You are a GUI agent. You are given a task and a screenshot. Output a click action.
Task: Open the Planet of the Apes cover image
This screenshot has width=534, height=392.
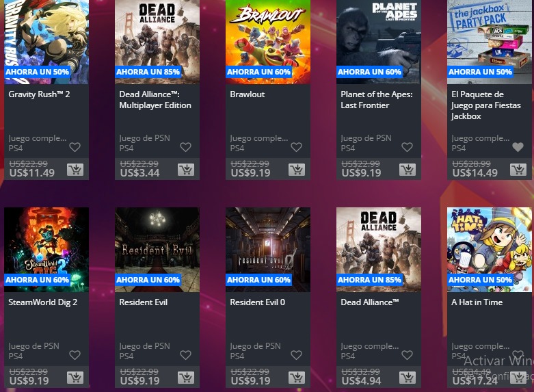[379, 42]
